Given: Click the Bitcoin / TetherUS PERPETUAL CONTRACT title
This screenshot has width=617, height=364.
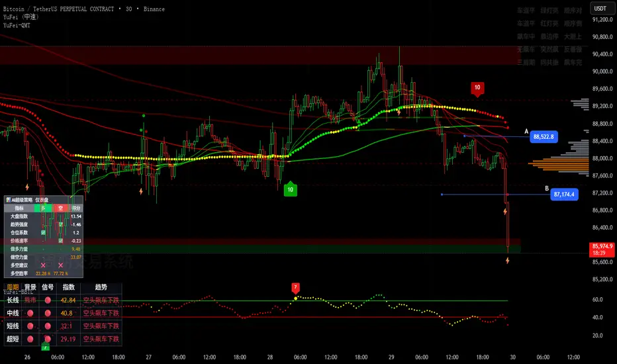Looking at the screenshot, I should point(59,9).
